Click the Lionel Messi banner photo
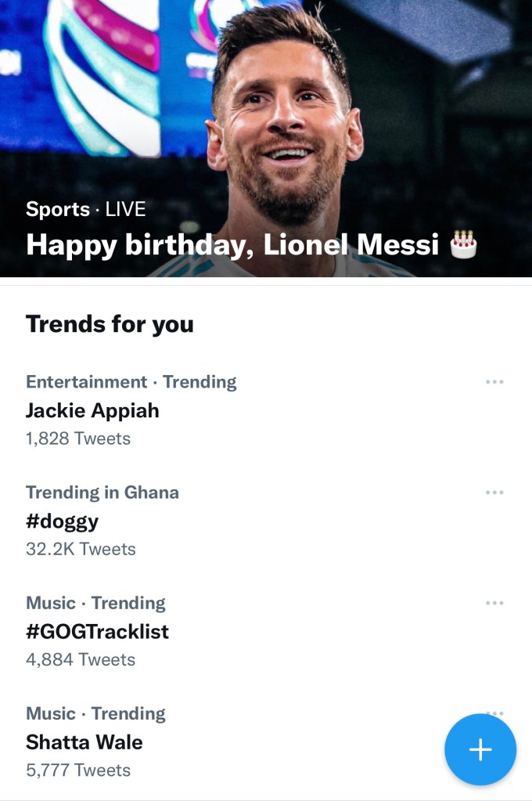This screenshot has width=532, height=801. pyautogui.click(x=282, y=110)
